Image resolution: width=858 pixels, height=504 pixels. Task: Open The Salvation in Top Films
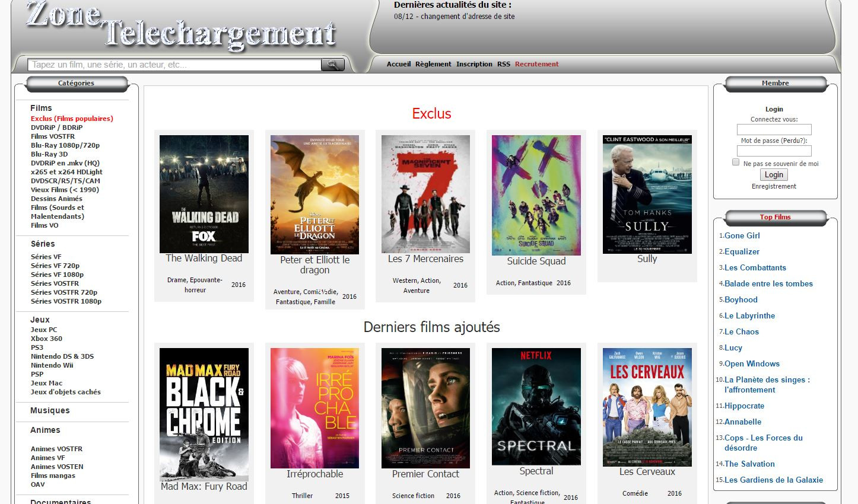click(749, 464)
